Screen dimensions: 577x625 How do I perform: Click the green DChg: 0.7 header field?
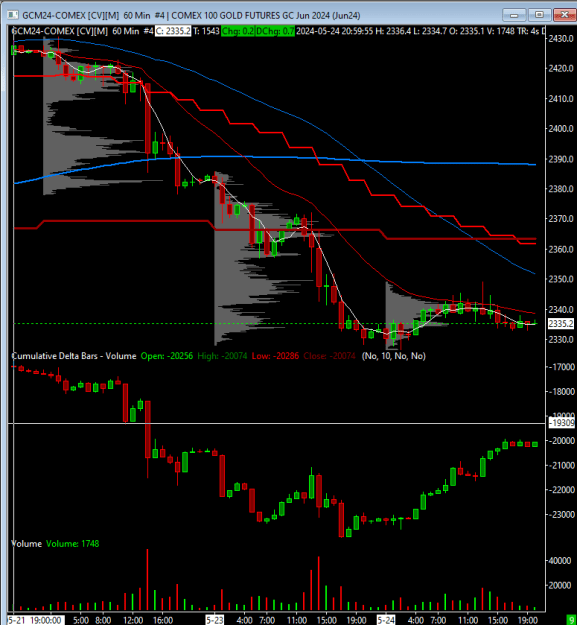(275, 31)
